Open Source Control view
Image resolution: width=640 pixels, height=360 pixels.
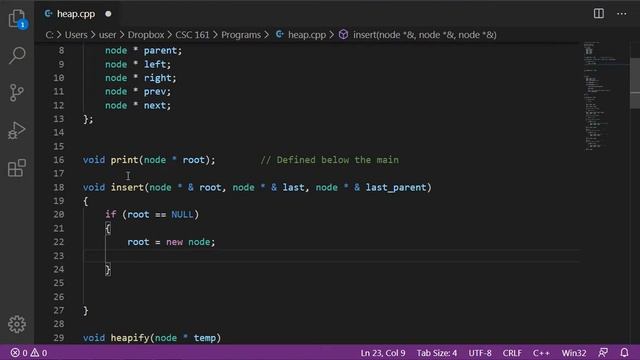17,93
